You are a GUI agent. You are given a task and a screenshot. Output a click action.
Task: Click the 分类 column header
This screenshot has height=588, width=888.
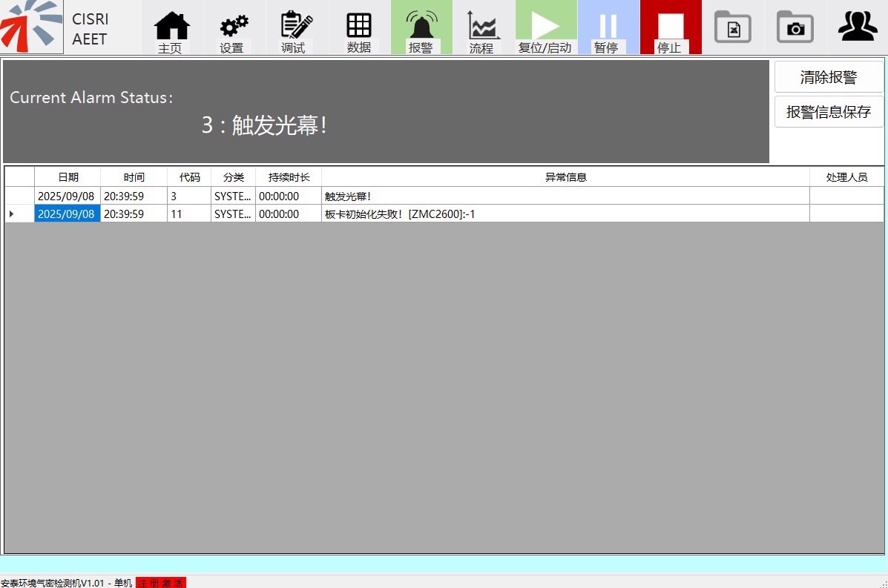click(234, 177)
